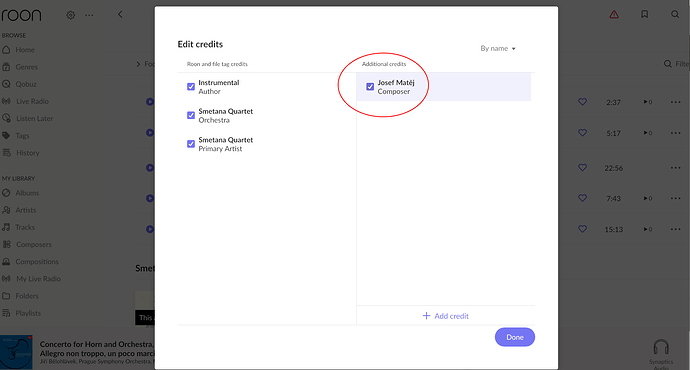Favorite the 22:56 track with heart

coord(582,168)
